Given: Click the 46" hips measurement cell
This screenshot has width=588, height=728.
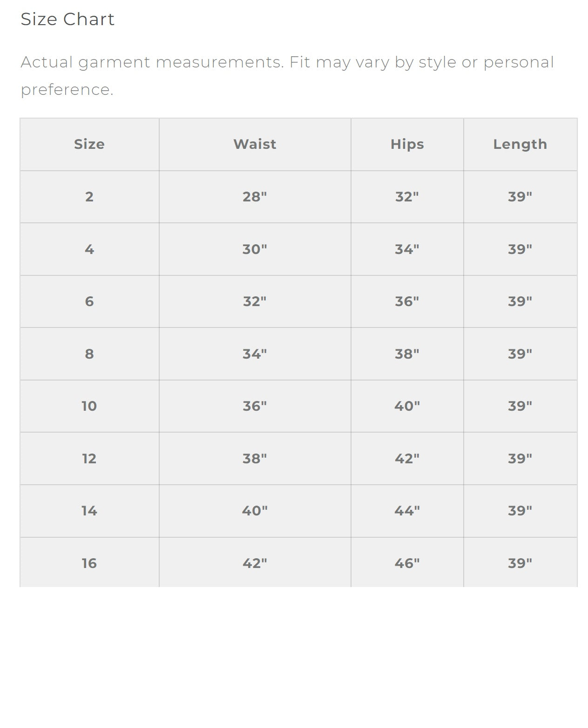Looking at the screenshot, I should click(x=407, y=562).
